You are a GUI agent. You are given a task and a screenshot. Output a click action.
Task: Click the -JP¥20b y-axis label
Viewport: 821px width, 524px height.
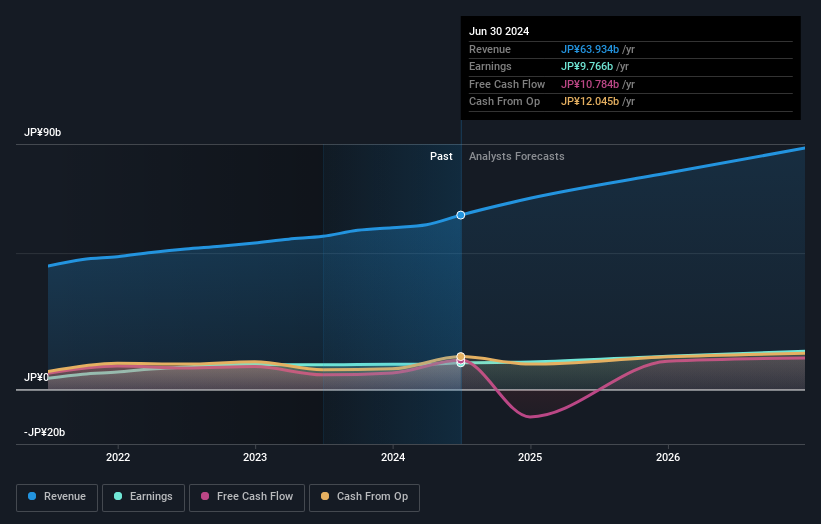pos(45,432)
